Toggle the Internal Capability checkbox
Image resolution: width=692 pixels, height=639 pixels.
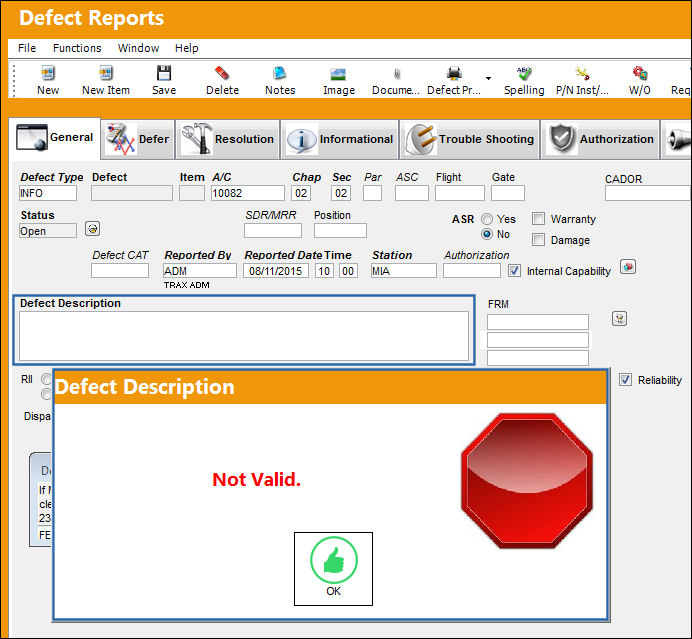pos(514,271)
